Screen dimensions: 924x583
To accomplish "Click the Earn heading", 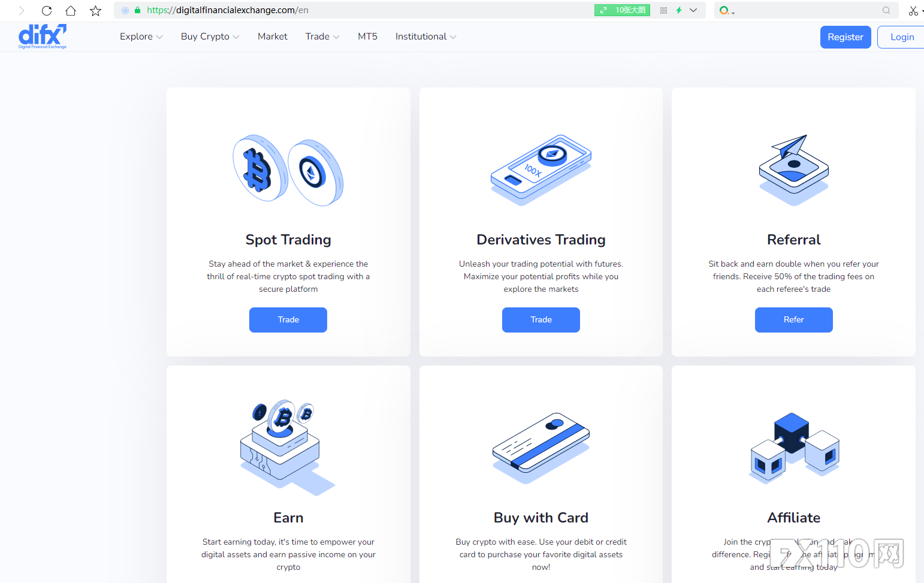I will [x=288, y=518].
